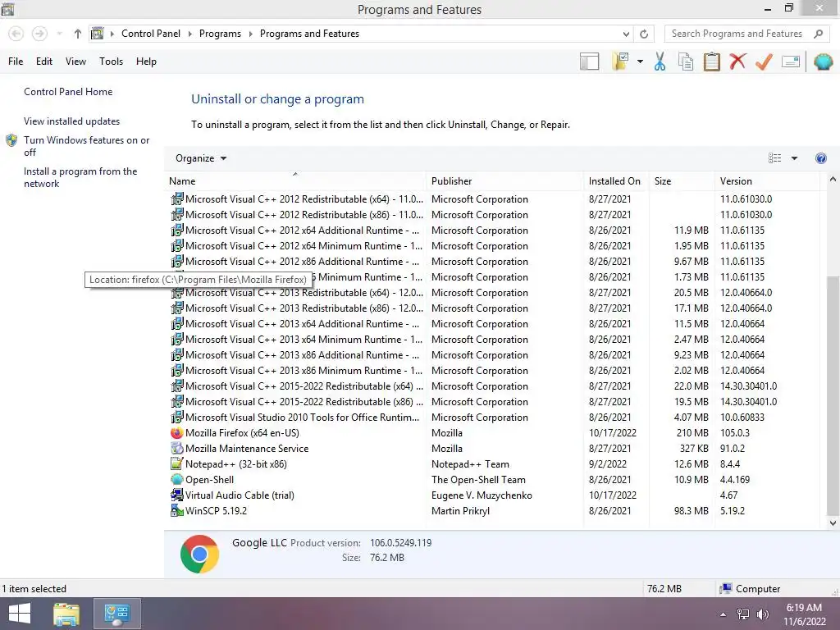Expand arrow after Programs breadcrumb
Viewport: 840px width, 630px height.
pyautogui.click(x=250, y=34)
